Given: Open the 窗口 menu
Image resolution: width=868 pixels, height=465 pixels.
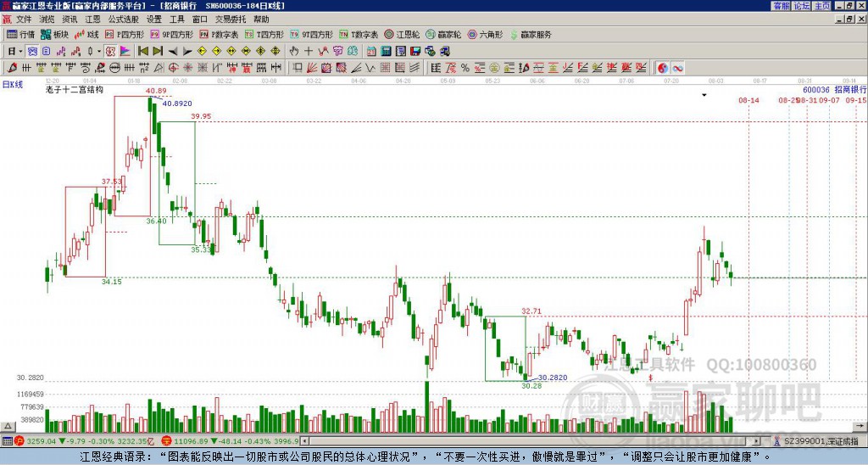Looking at the screenshot, I should 200,20.
